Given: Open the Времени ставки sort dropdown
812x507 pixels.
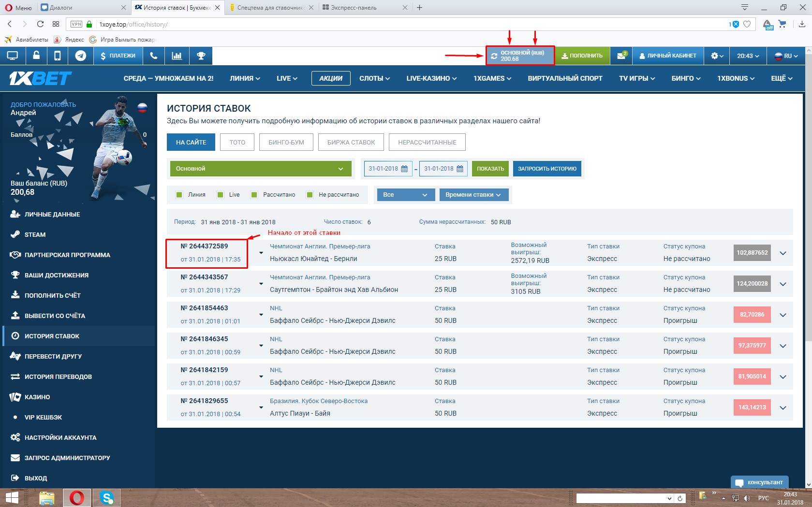Looking at the screenshot, I should tap(473, 195).
